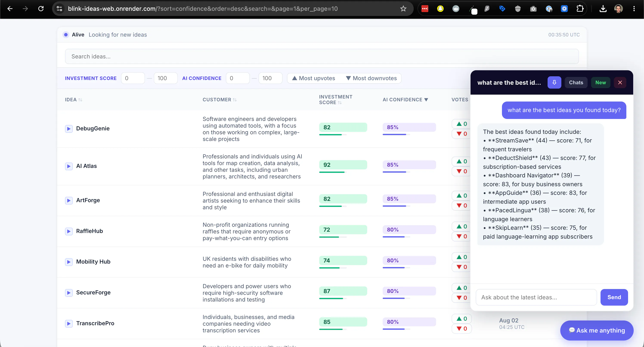The image size is (644, 347).
Task: Click the address bar URL
Action: [x=203, y=9]
